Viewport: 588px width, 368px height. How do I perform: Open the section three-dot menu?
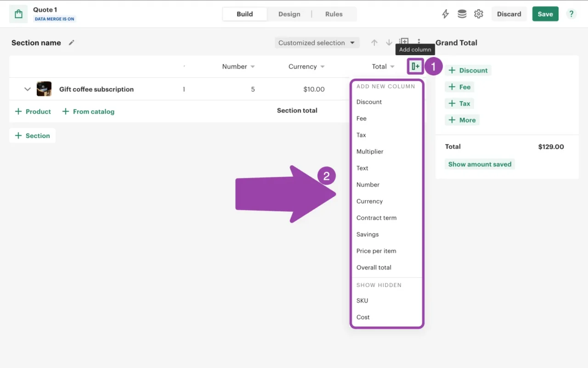[418, 41]
